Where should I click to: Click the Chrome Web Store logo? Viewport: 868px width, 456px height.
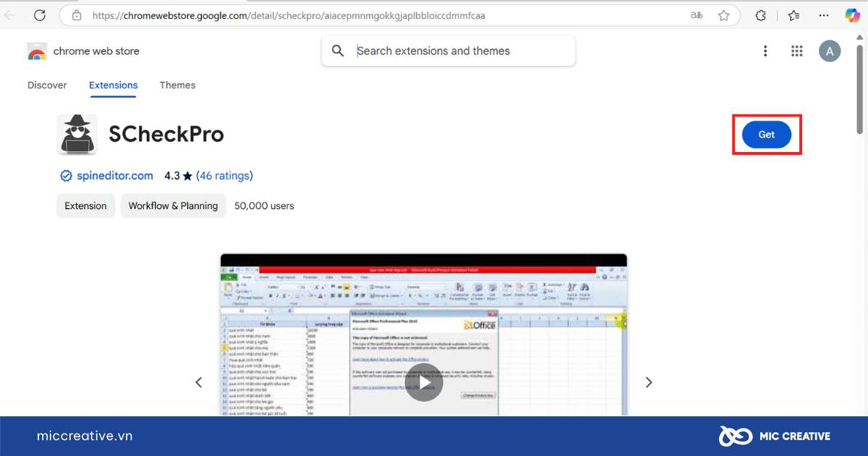click(37, 51)
